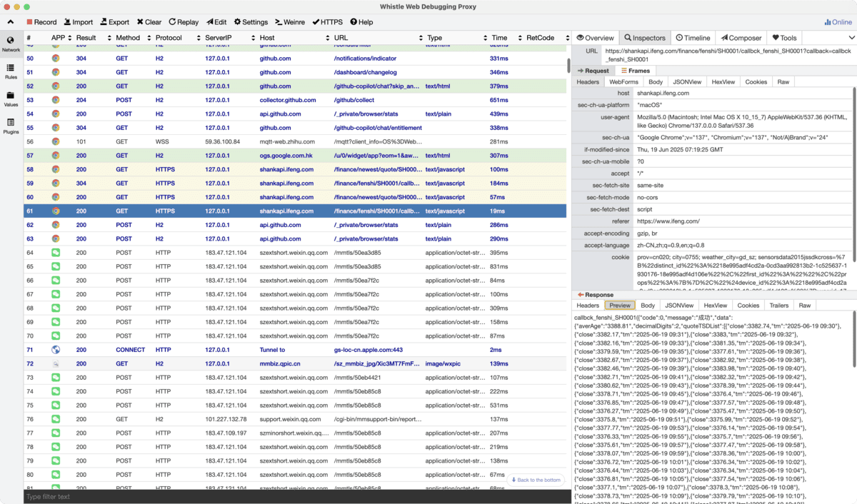Image resolution: width=857 pixels, height=504 pixels.
Task: Click the gs-loc-cn.apple.com:443 URL in row 71
Action: [368, 350]
